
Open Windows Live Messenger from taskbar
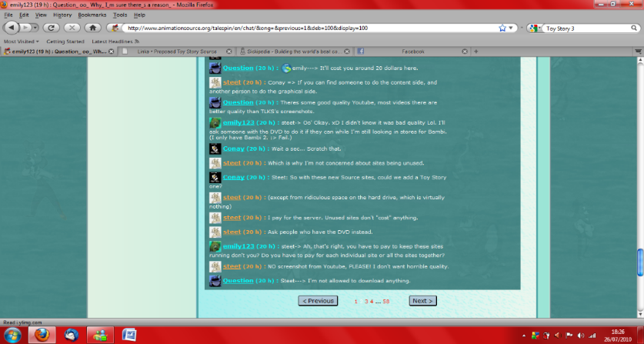tap(100, 335)
